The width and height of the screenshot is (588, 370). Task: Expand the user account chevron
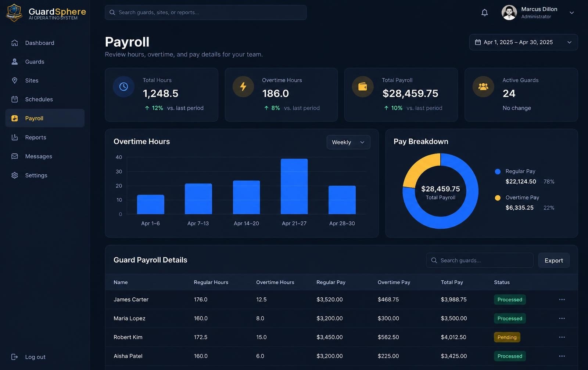(571, 13)
